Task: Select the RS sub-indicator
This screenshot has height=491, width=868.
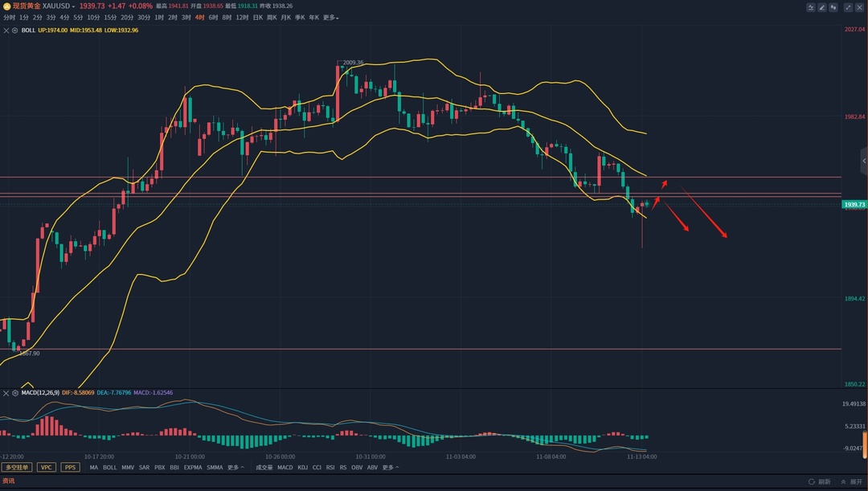Action: tap(343, 468)
